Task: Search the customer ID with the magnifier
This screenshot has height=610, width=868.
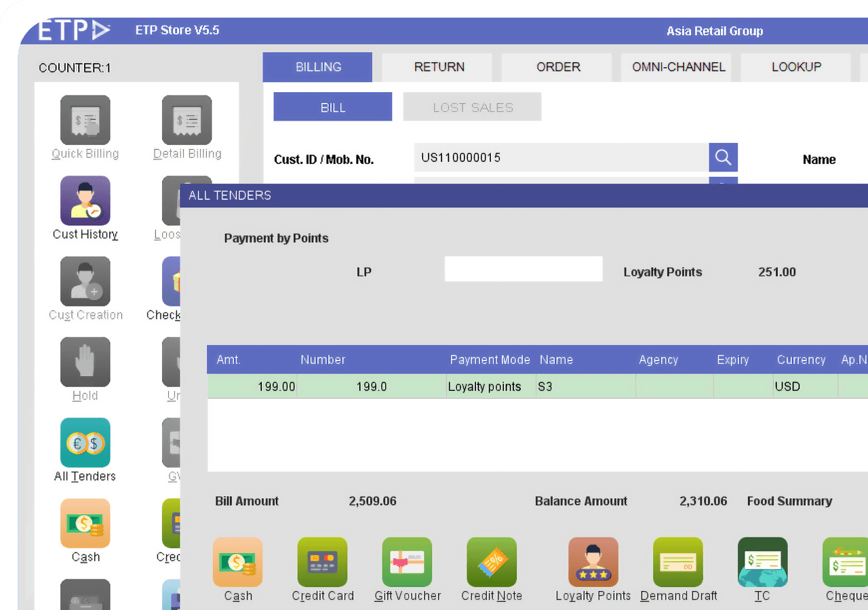Action: point(723,157)
